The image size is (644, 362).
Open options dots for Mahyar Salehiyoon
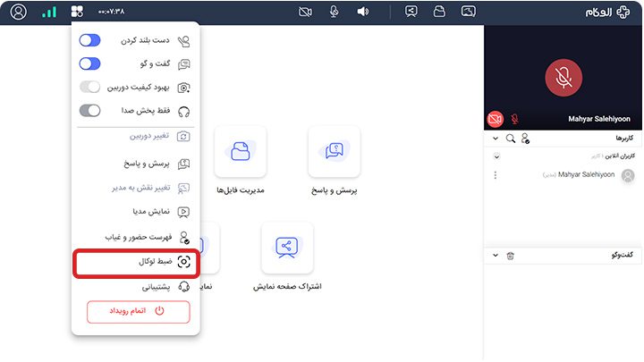(x=496, y=175)
